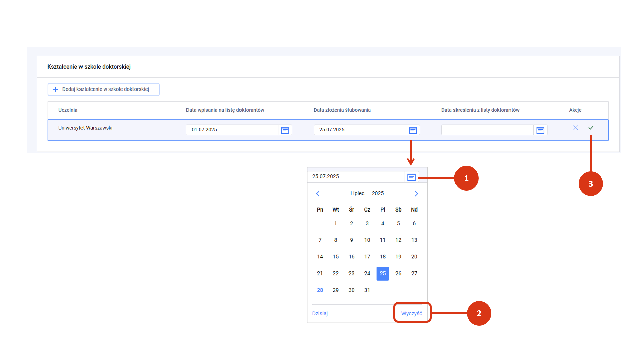The height and width of the screenshot is (362, 644).
Task: Select today's day 28 in calendar
Action: coord(320,290)
